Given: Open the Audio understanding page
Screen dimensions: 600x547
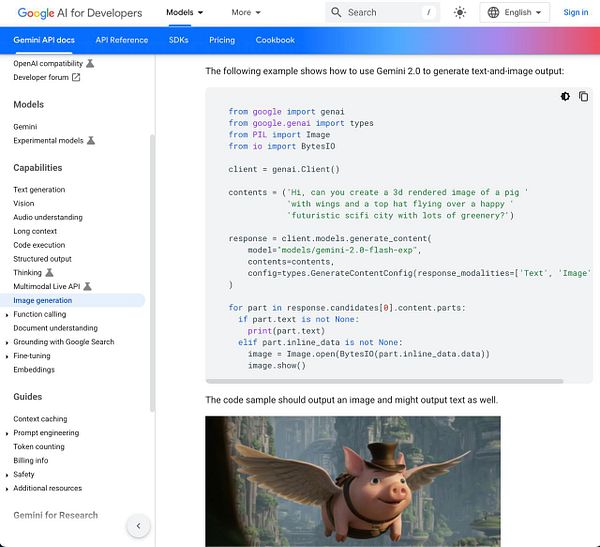Looking at the screenshot, I should coord(48,217).
